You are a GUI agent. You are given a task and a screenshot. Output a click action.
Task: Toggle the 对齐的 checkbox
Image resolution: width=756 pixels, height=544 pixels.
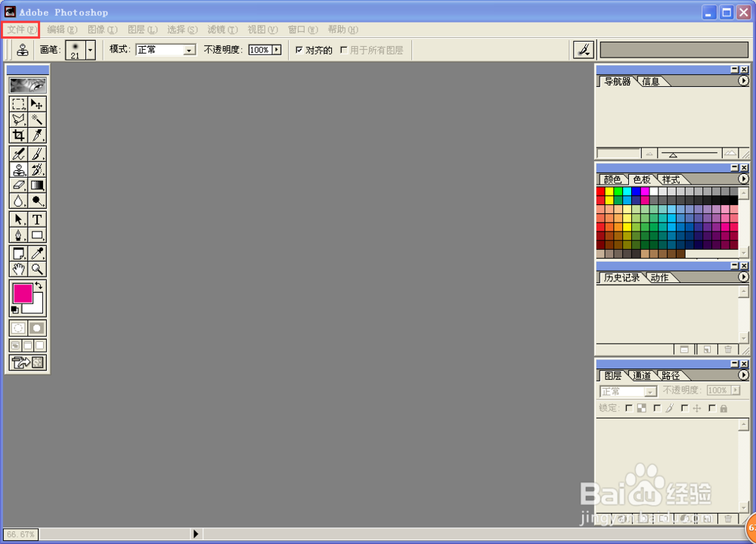(x=299, y=50)
